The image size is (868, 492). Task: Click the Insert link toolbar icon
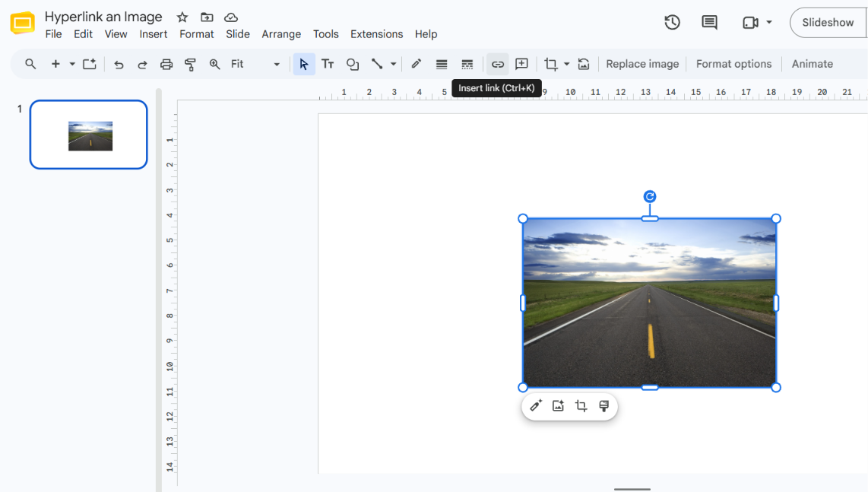pos(498,65)
